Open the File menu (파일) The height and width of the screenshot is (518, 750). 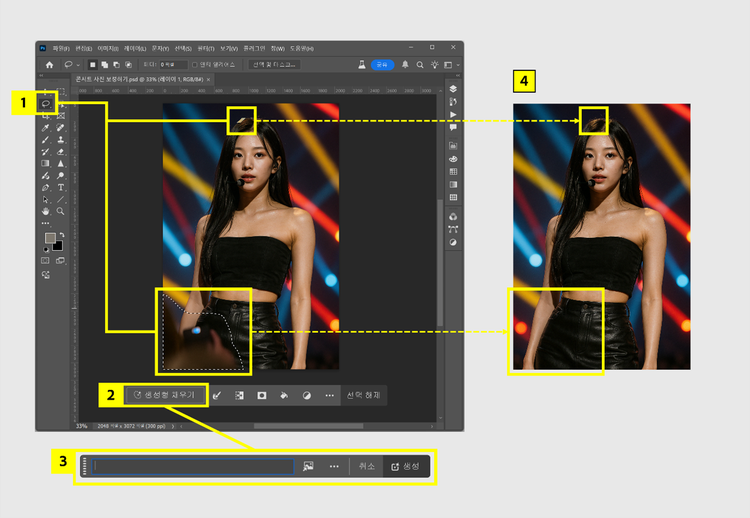click(x=61, y=48)
